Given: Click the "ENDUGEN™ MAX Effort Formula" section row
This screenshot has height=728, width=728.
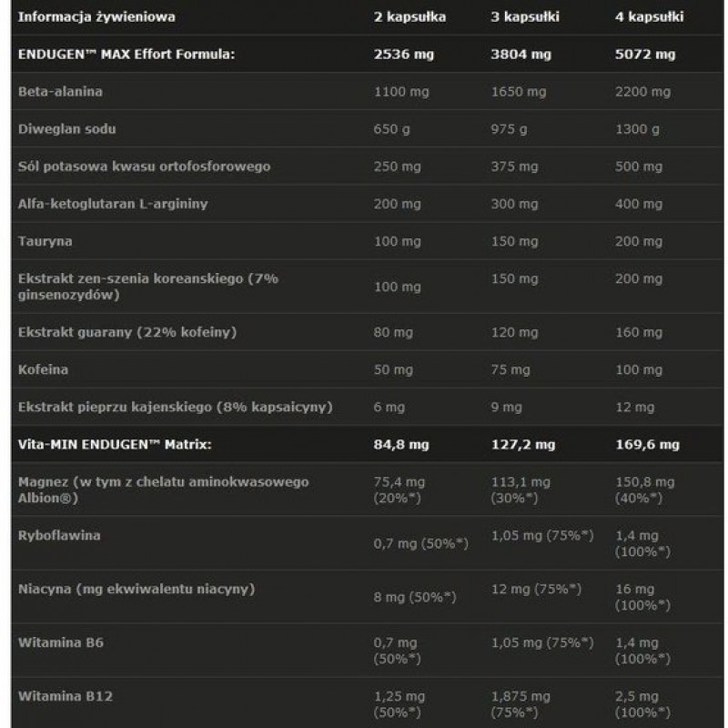Looking at the screenshot, I should tap(126, 54).
